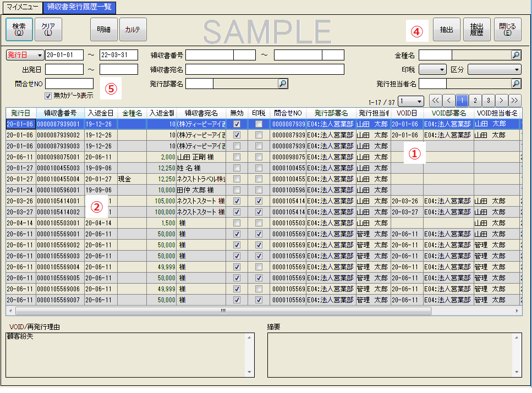Click the amount cell 105,000
This screenshot has height=393, width=532.
pyautogui.click(x=162, y=201)
